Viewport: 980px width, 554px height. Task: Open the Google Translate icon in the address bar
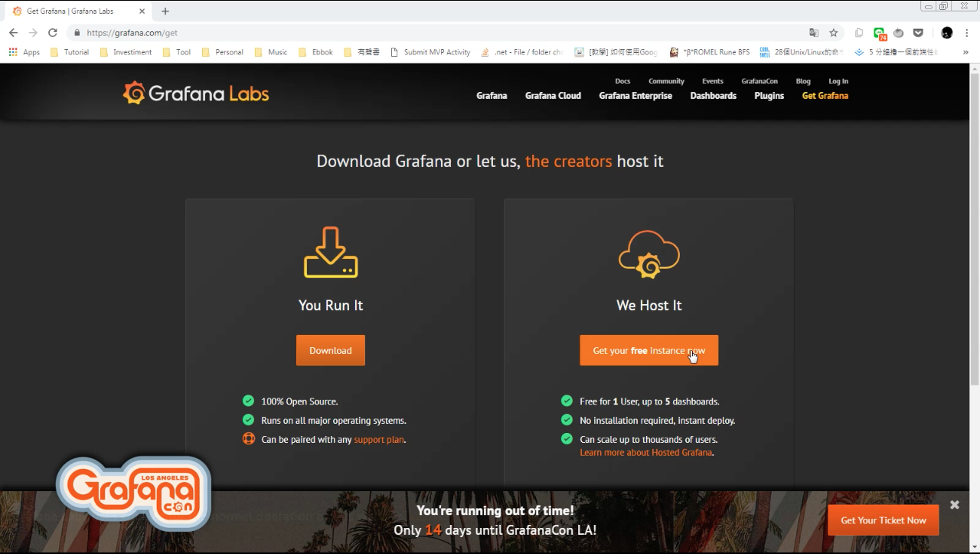(814, 33)
